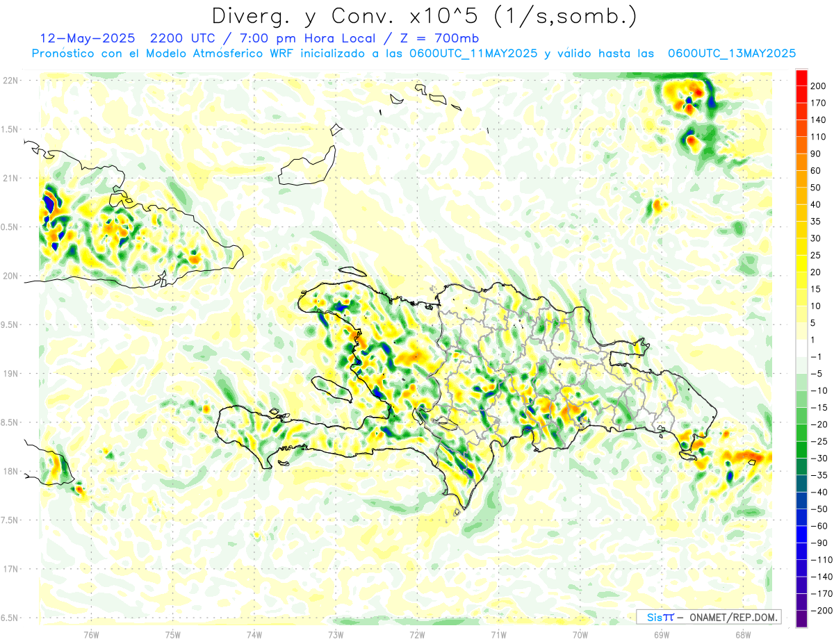Click the longitude label '68W'
The image size is (834, 644).
click(x=743, y=635)
